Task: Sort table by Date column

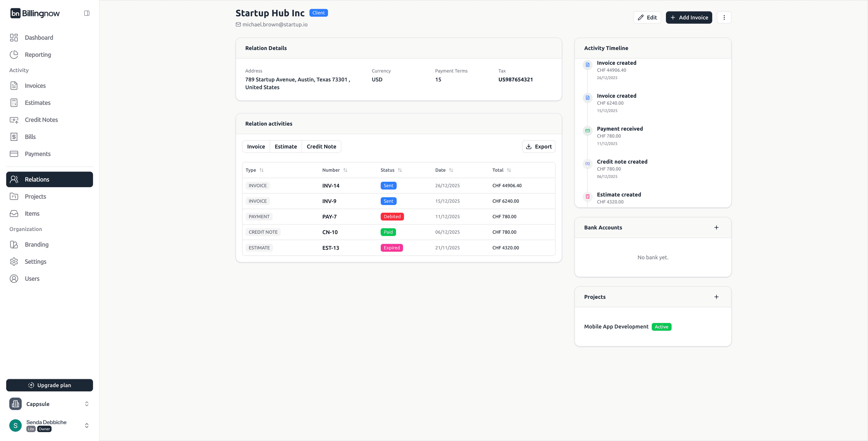Action: 451,170
